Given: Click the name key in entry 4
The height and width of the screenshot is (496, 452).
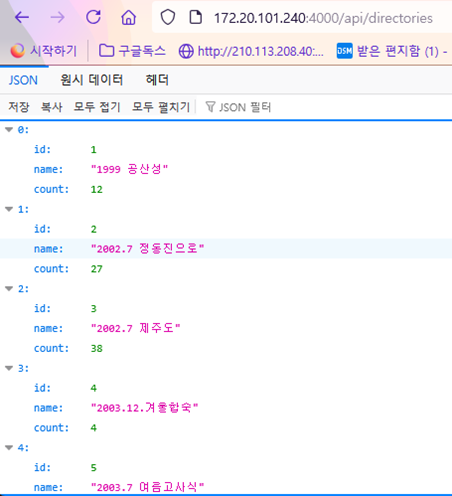Looking at the screenshot, I should pyautogui.click(x=48, y=487).
